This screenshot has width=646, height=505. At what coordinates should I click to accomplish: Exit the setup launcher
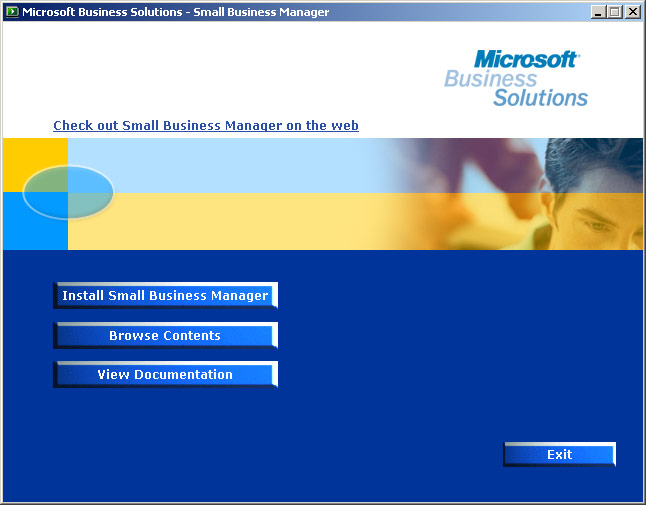point(559,454)
